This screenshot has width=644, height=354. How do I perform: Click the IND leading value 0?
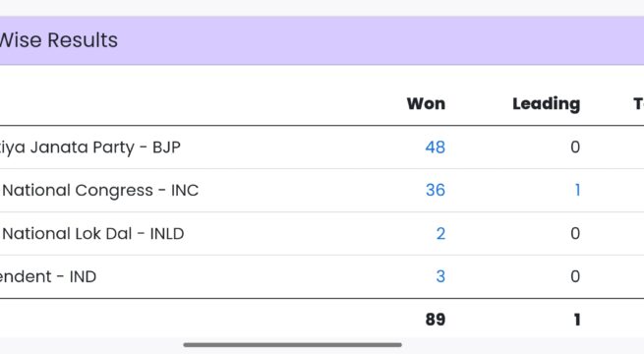575,276
